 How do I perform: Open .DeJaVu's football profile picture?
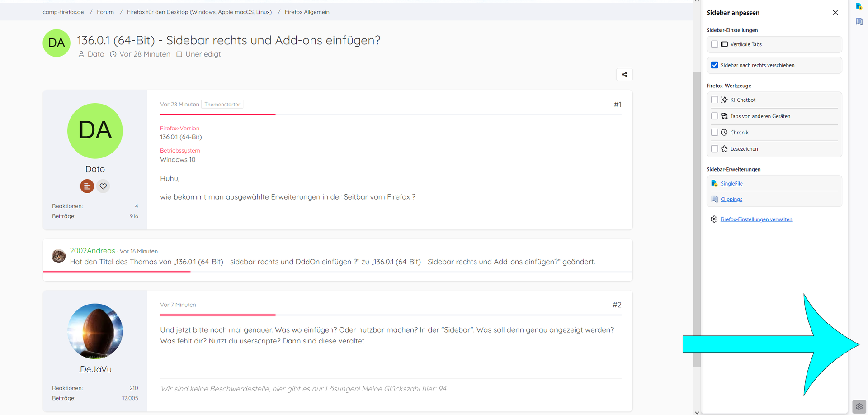coord(95,331)
